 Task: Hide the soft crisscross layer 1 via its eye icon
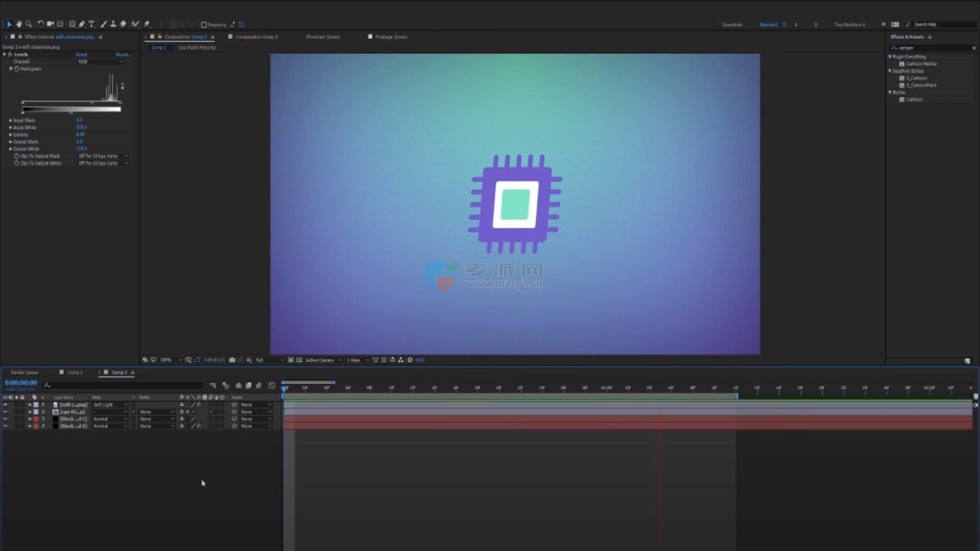click(5, 405)
